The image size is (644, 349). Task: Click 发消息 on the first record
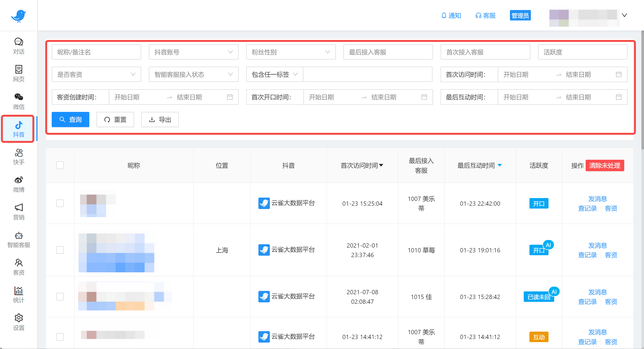[598, 198]
